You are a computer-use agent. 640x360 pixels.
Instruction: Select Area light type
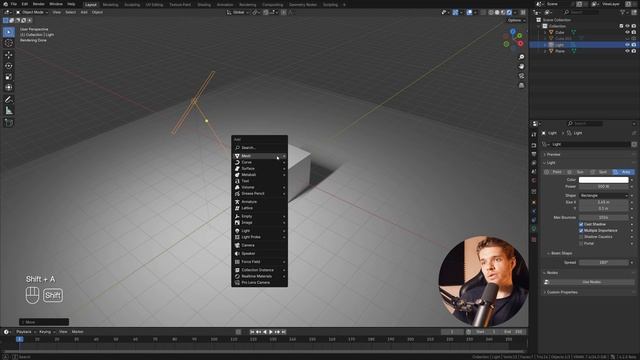[623, 172]
